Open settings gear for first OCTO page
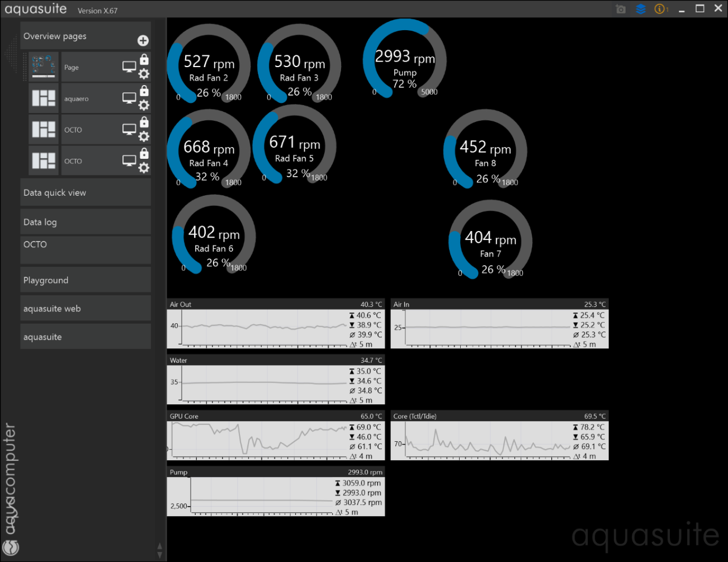Image resolution: width=728 pixels, height=562 pixels. [144, 136]
